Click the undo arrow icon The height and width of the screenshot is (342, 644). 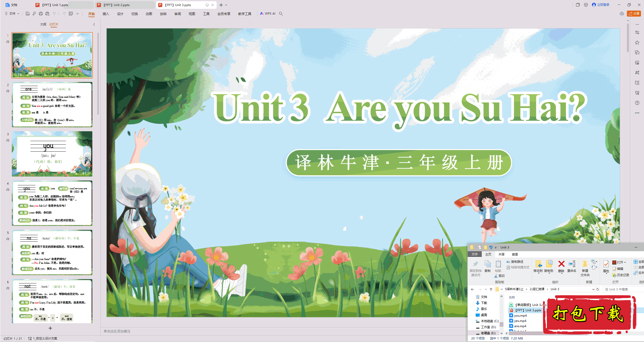54,14
